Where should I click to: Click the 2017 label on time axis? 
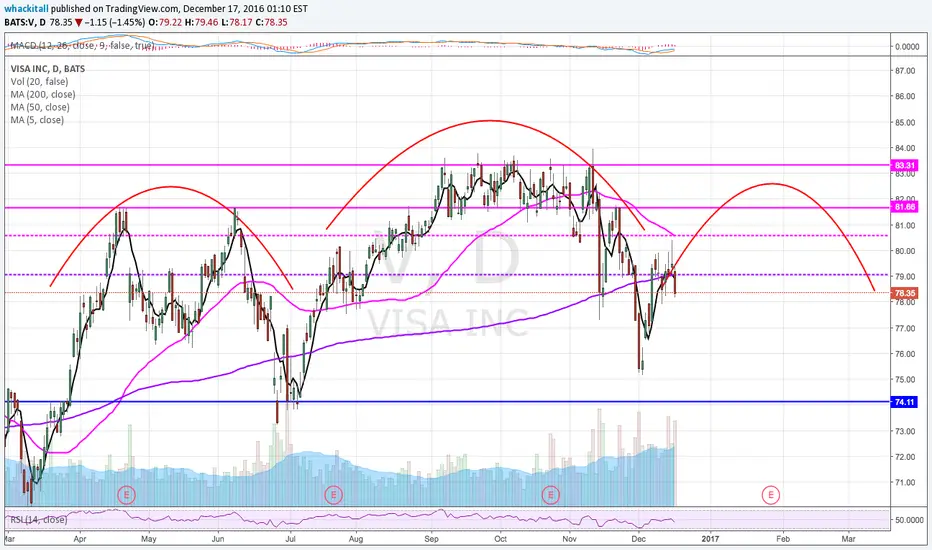[710, 539]
